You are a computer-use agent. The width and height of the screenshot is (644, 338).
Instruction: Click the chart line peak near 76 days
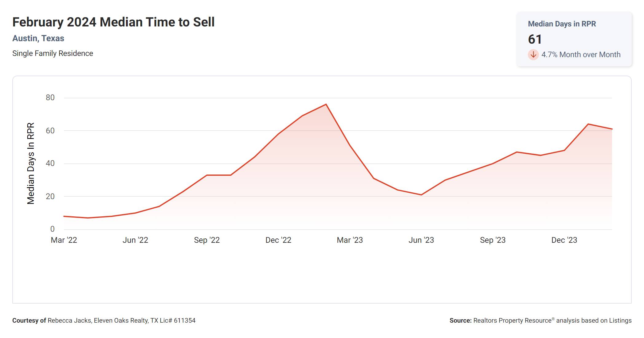pos(326,104)
